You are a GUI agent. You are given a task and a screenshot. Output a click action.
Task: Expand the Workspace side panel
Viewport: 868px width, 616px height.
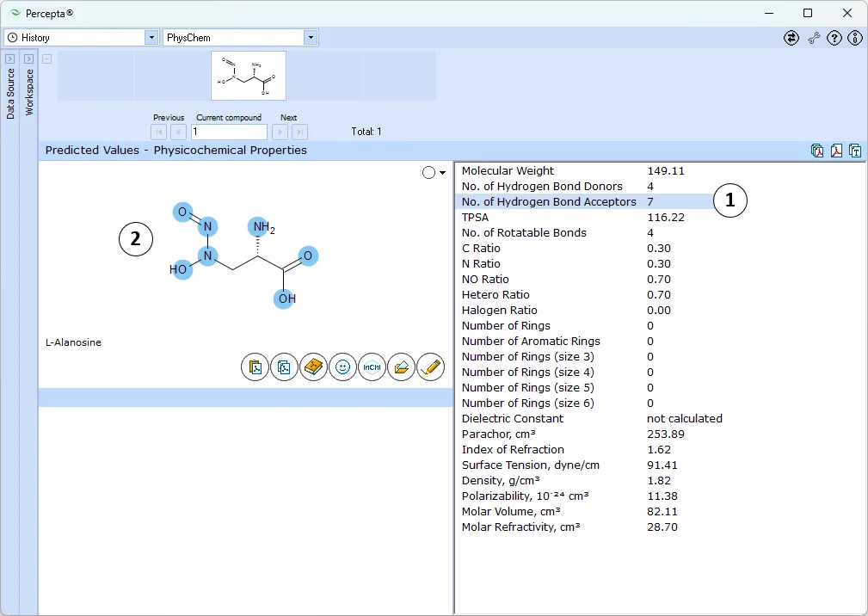tap(28, 59)
